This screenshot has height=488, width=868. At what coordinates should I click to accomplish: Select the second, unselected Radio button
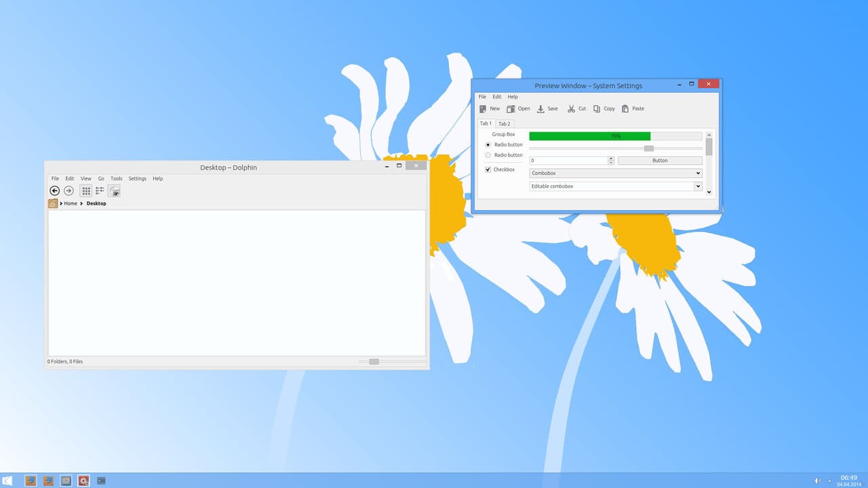click(x=488, y=155)
